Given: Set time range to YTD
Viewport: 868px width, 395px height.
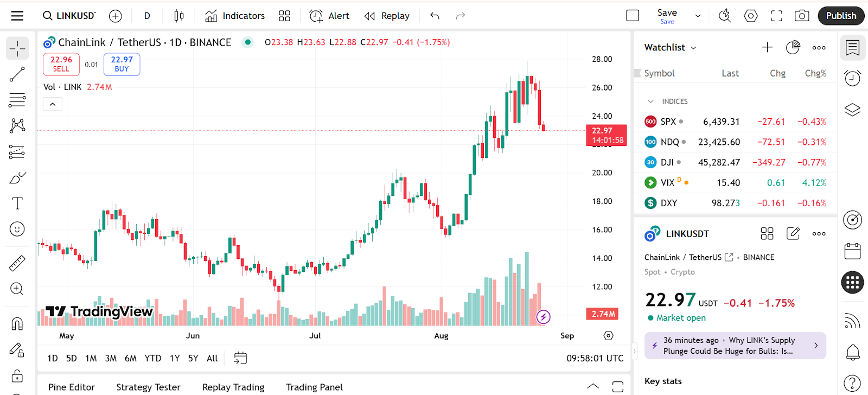Looking at the screenshot, I should (153, 358).
